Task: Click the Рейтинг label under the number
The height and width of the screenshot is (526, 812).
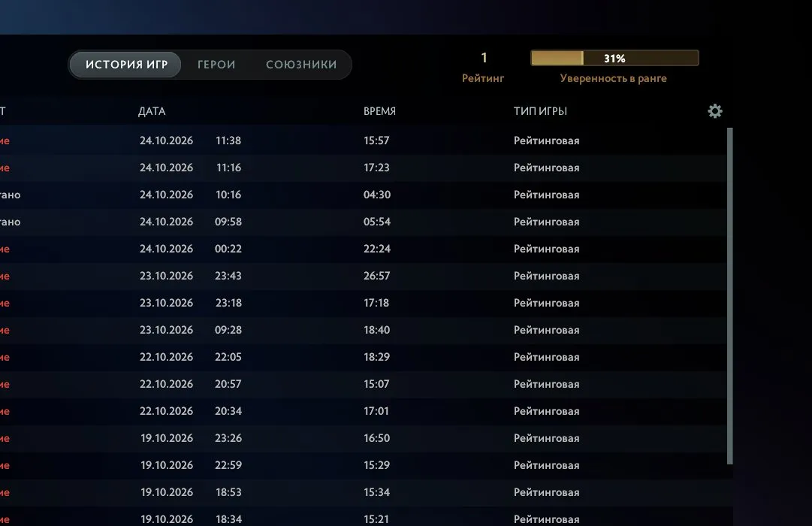Action: [483, 78]
